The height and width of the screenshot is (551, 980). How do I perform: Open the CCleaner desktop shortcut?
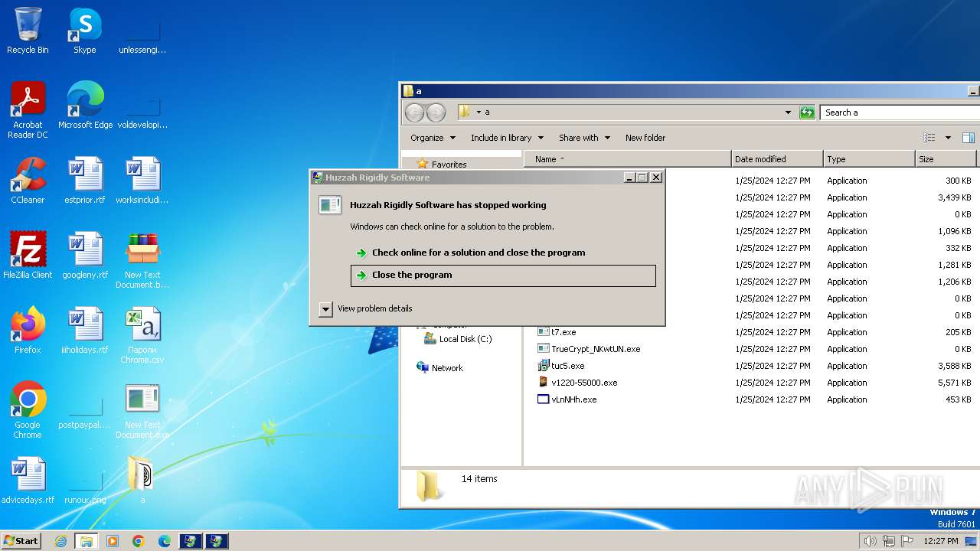(28, 180)
